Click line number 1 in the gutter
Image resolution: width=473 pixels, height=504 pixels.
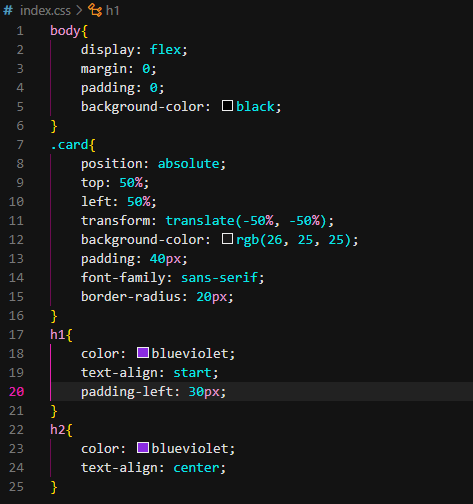[20, 31]
